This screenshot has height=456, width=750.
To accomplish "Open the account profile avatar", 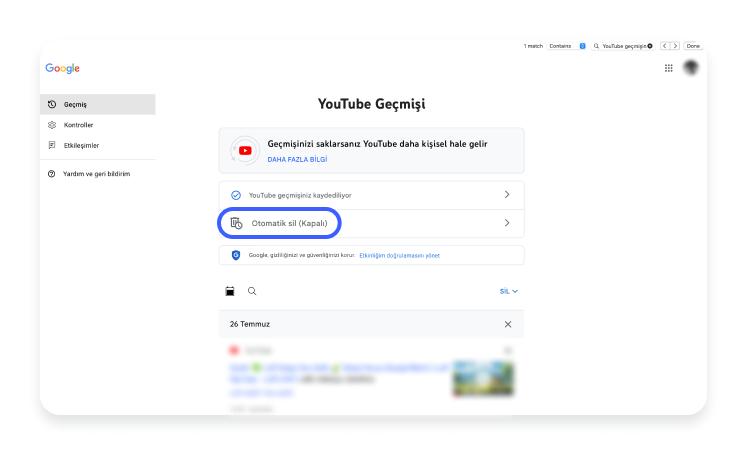I will [x=691, y=67].
